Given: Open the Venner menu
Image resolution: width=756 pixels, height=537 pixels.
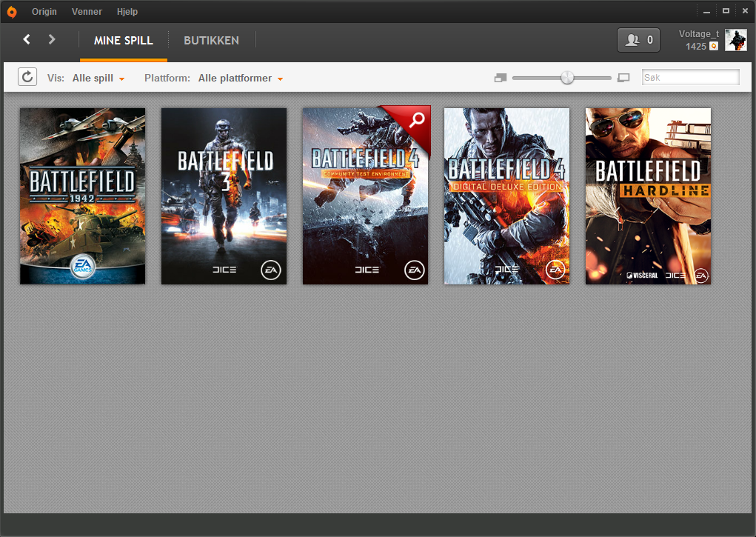Looking at the screenshot, I should (x=87, y=12).
